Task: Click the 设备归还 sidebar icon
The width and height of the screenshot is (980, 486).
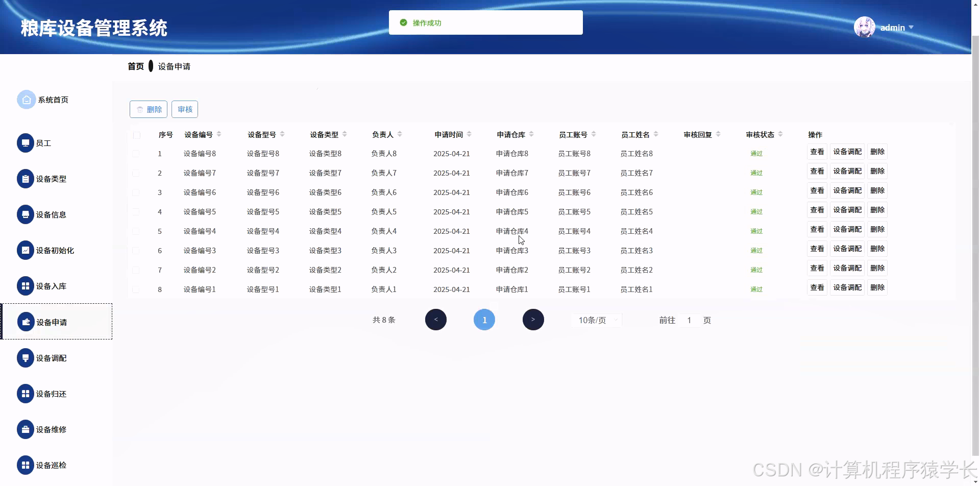Action: [26, 394]
